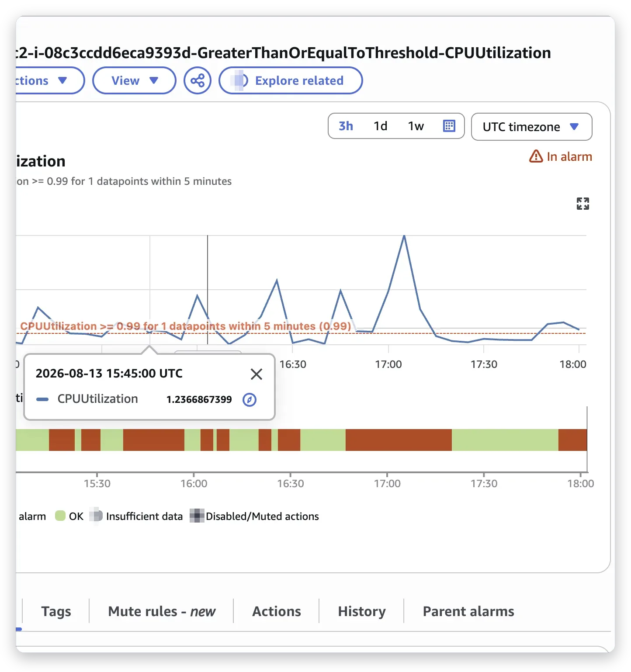Screen dimensions: 631x672
Task: Click the value 1.2366867399 in tooltip
Action: tap(199, 399)
